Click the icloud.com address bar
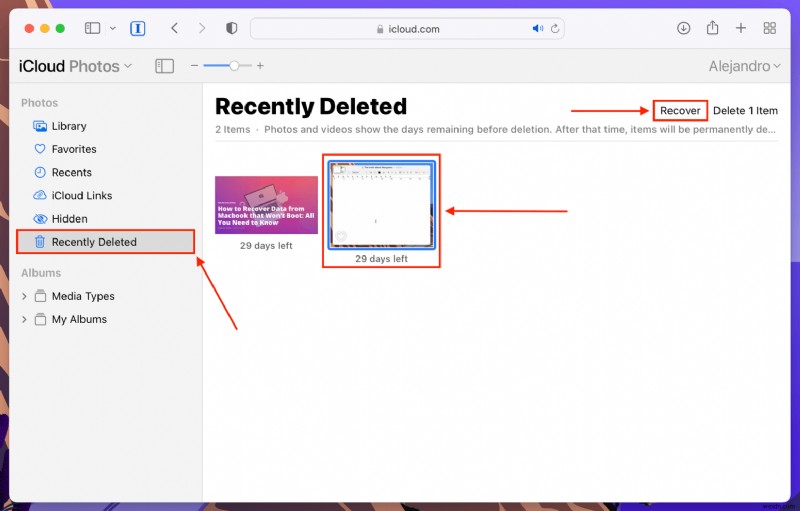The height and width of the screenshot is (511, 800). click(x=407, y=29)
